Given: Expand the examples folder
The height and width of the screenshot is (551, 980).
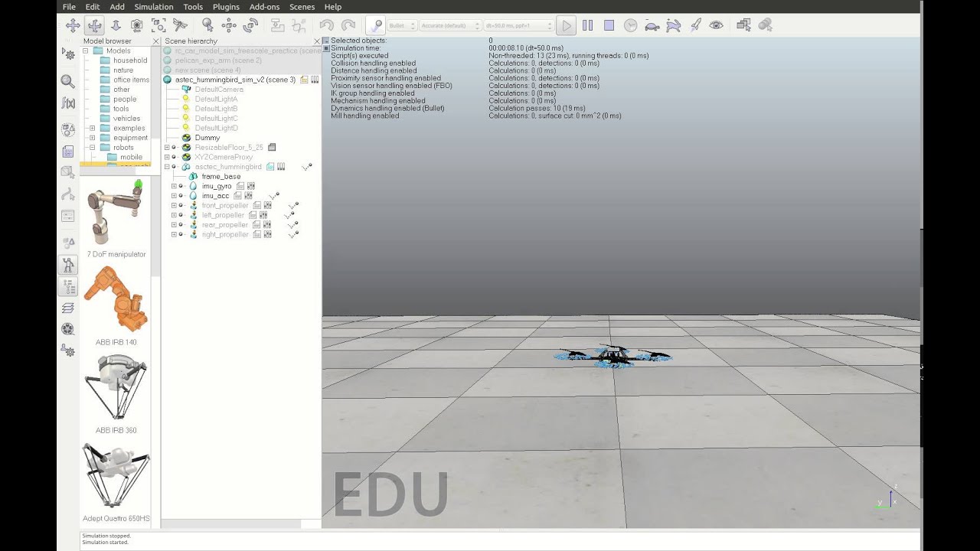Looking at the screenshot, I should click(92, 128).
